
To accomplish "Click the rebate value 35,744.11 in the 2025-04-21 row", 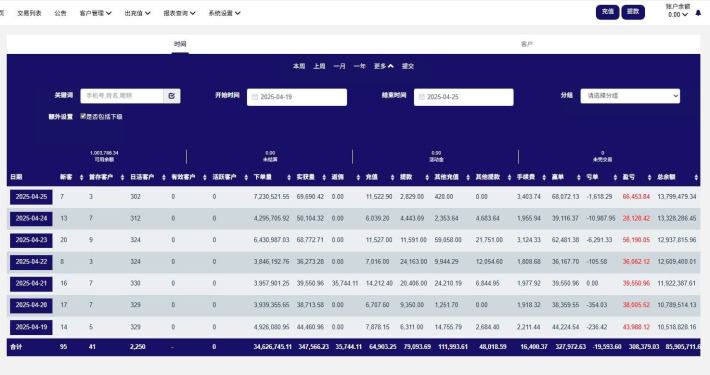I will 345,284.
